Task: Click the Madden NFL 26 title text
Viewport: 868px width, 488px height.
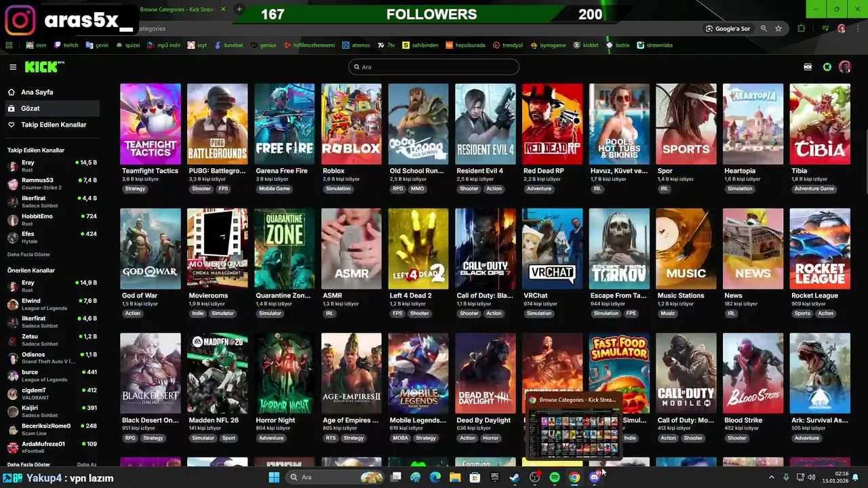Action: tap(214, 420)
